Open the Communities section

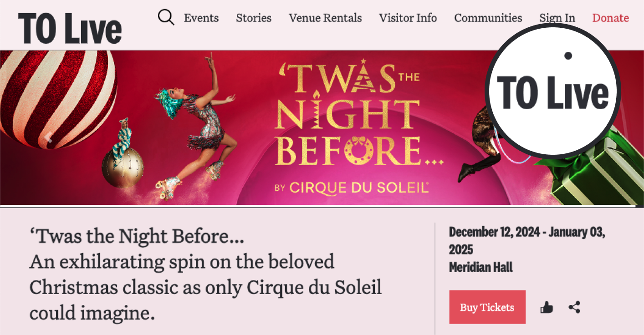pyautogui.click(x=488, y=18)
